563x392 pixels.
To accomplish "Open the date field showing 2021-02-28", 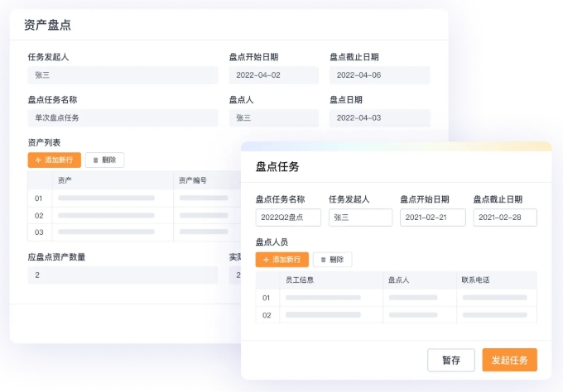I will [x=505, y=218].
